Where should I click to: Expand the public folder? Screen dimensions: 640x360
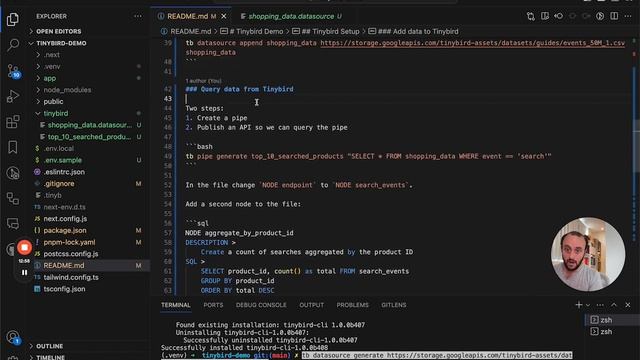(x=53, y=102)
